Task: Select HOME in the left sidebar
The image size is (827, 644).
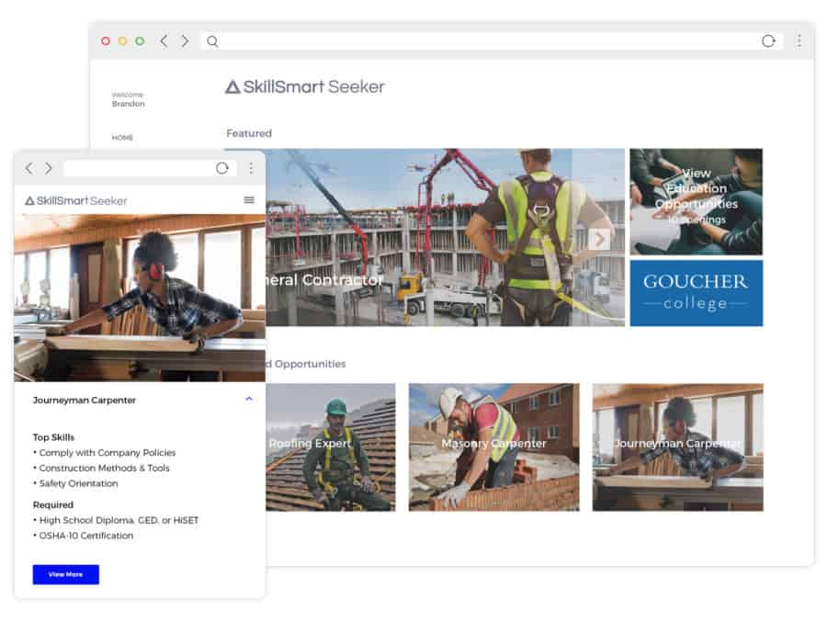Action: click(x=122, y=138)
